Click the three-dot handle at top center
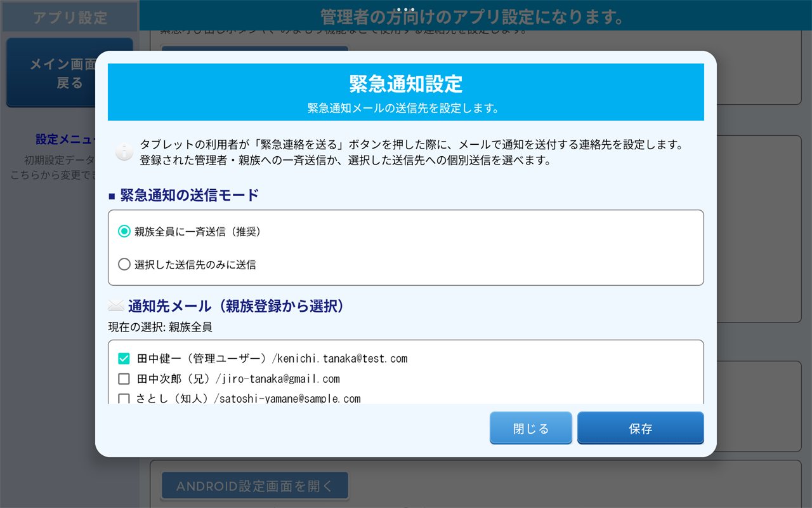The height and width of the screenshot is (508, 812). (x=406, y=10)
